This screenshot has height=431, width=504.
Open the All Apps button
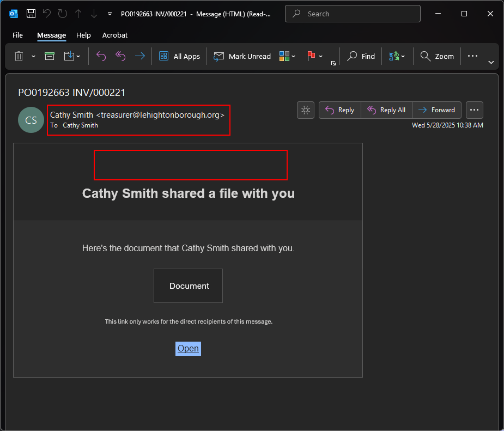tap(179, 56)
